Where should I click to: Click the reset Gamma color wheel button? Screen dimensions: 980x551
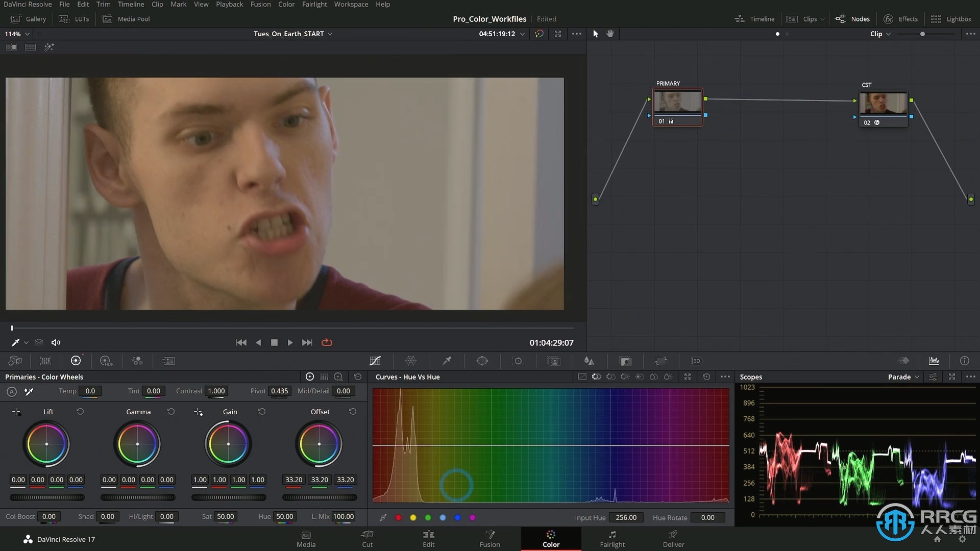[x=170, y=412]
